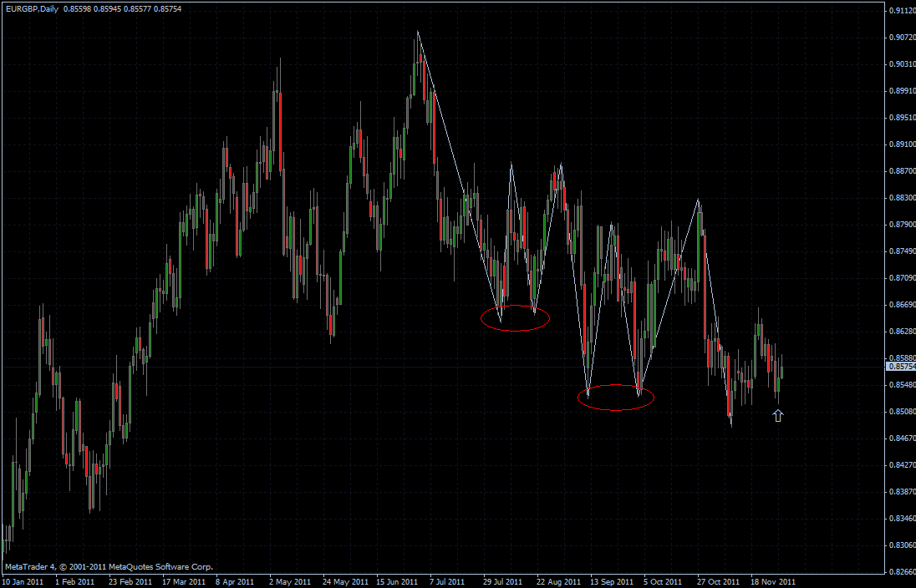Click the 0.90720 price scale label
The image size is (916, 588).
(903, 37)
